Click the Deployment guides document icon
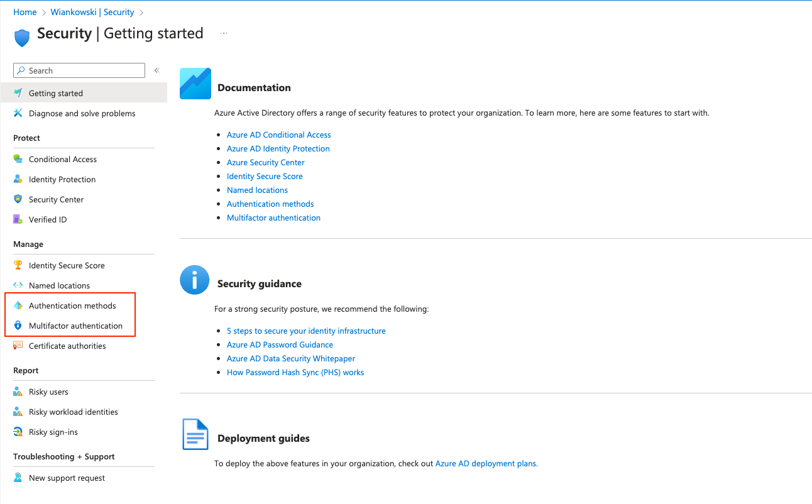 (195, 434)
